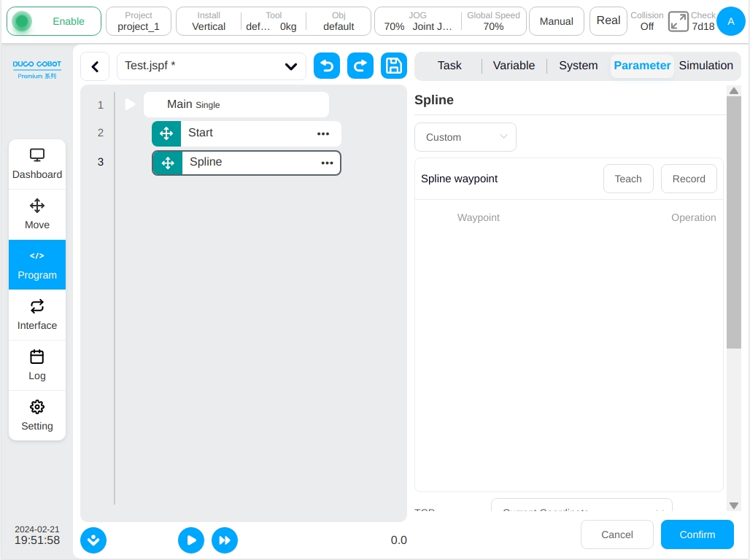Toggle the Real robot mode

point(608,21)
